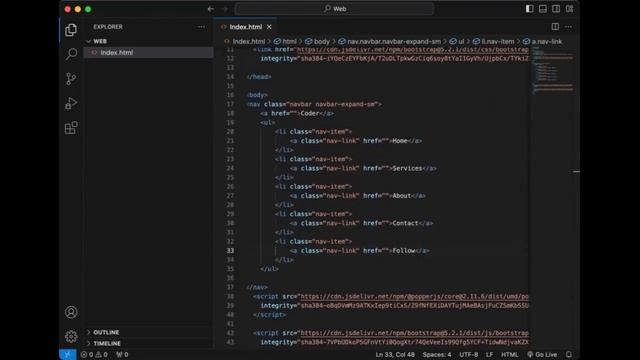Click the command center search box 'Web'

[x=334, y=9]
